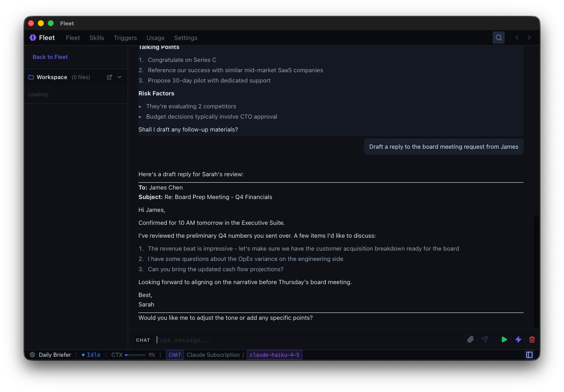Click the CTX context usage bar

click(x=136, y=355)
